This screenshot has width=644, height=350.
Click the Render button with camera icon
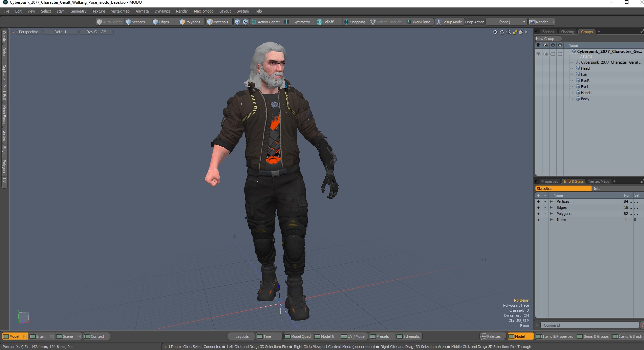(541, 22)
